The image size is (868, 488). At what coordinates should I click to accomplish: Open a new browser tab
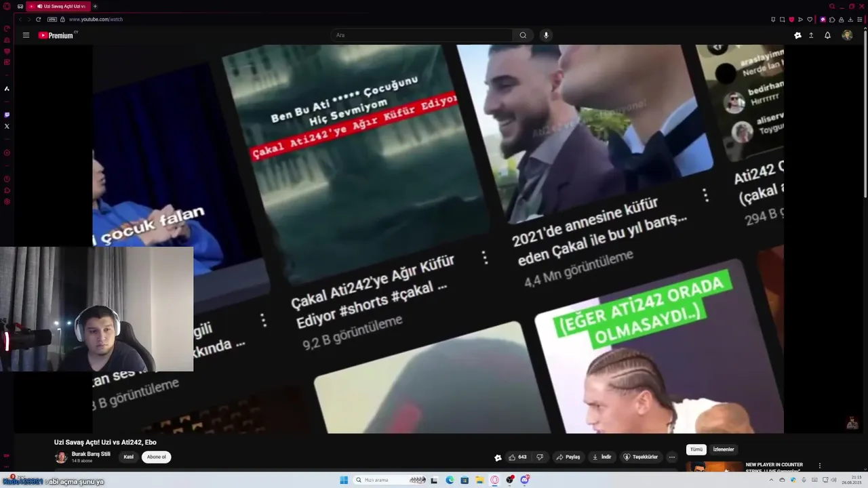(95, 6)
